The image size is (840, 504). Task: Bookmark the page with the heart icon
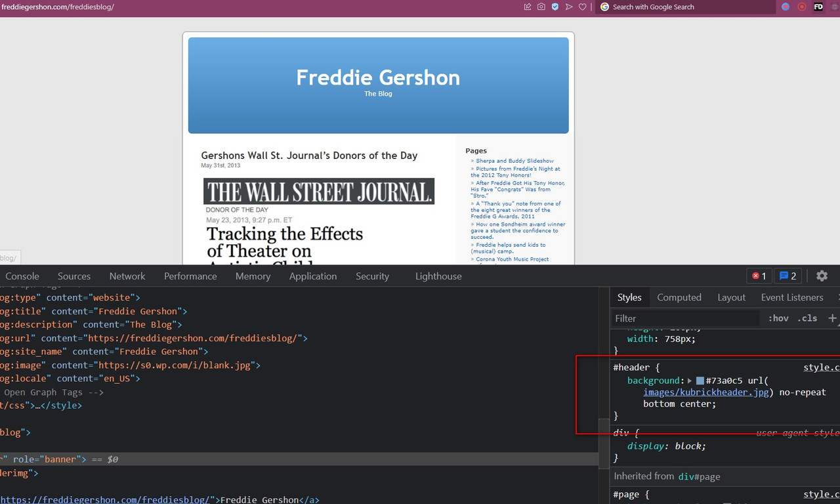[582, 7]
